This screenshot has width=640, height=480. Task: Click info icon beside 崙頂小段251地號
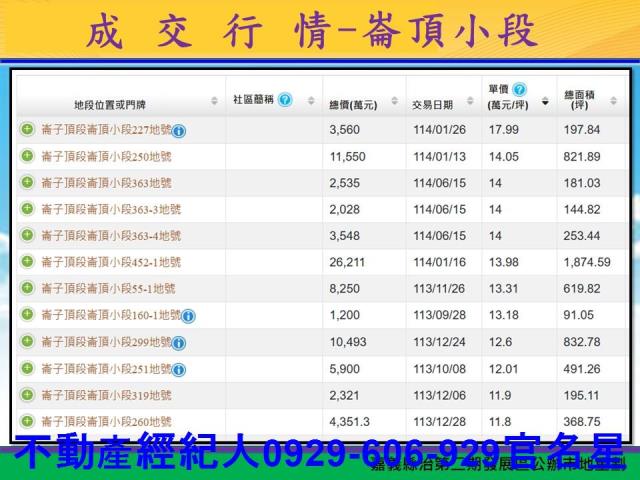(x=179, y=369)
